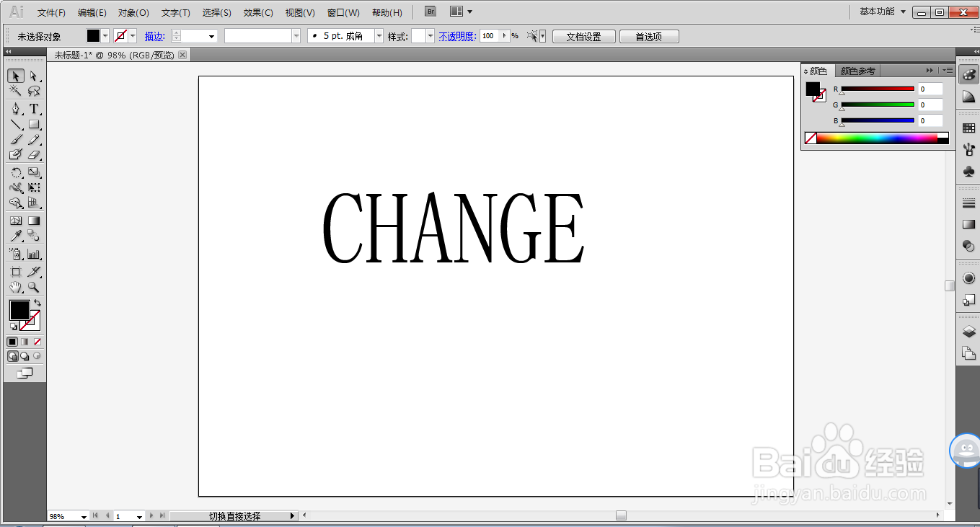Select the Pencil tool
The width and height of the screenshot is (980, 527).
click(34, 139)
